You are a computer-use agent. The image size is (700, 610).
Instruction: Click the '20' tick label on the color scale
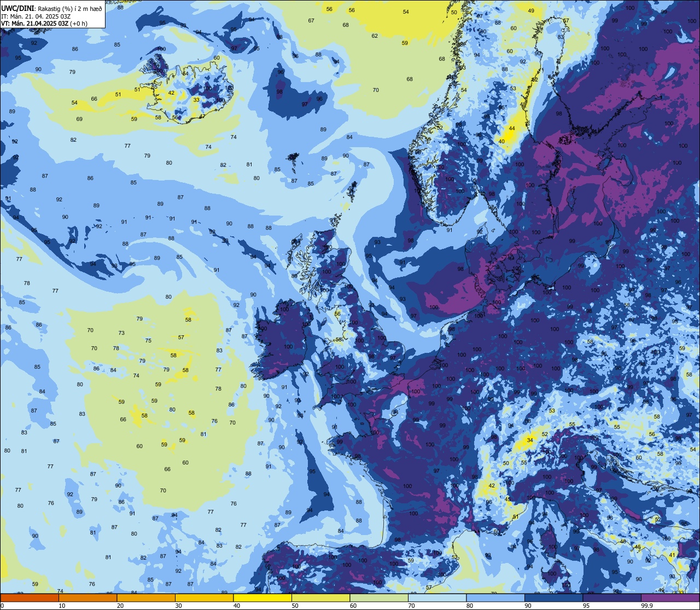(x=120, y=606)
